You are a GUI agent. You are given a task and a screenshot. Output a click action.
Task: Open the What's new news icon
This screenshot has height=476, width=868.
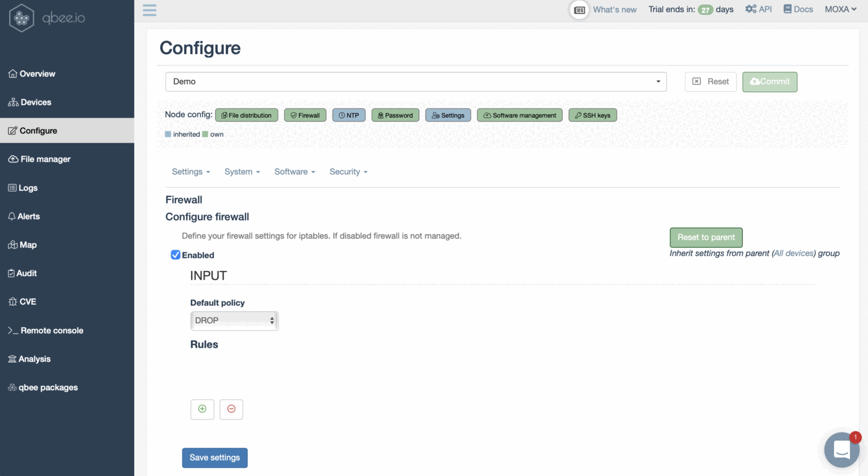tap(579, 10)
